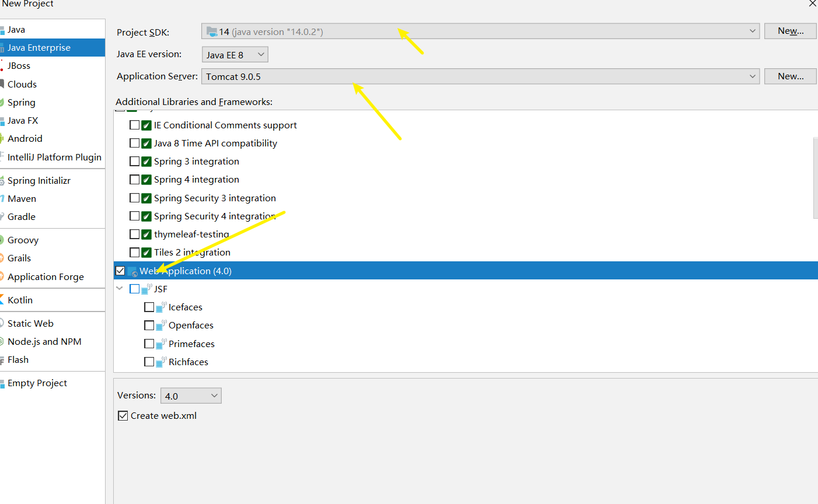The image size is (818, 504).
Task: Enable the Primefaces checkbox
Action: pos(149,344)
